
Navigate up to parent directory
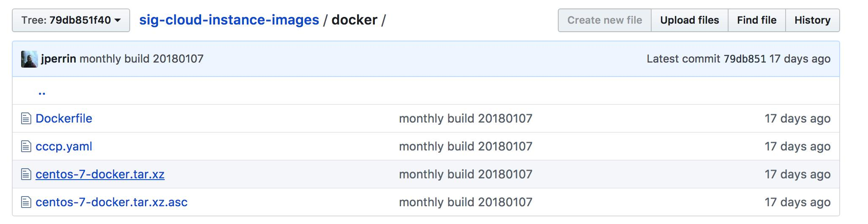42,91
